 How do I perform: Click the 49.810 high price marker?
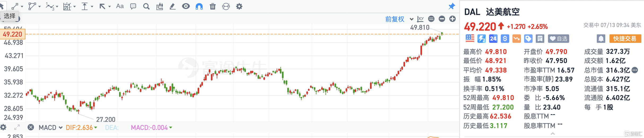tap(420, 27)
